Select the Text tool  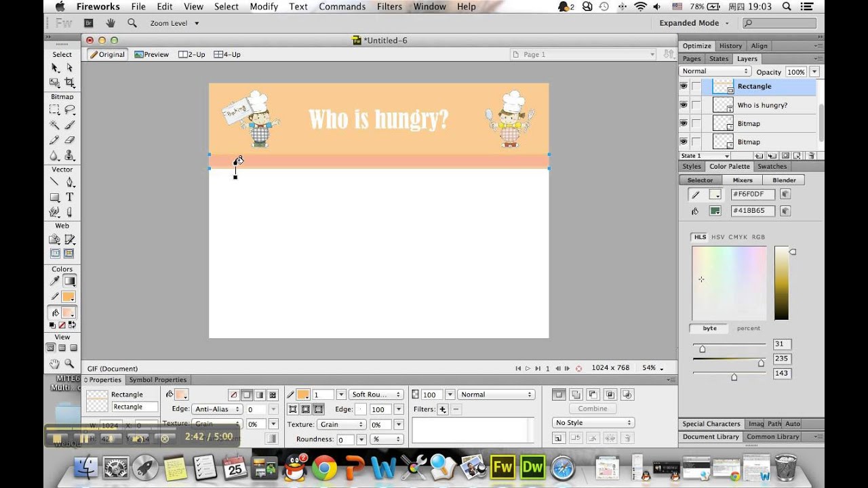click(69, 197)
